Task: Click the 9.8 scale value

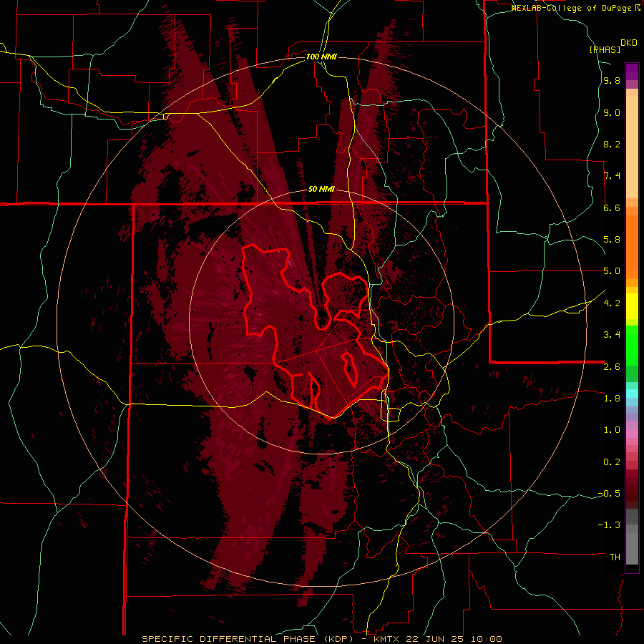Action: 612,81
